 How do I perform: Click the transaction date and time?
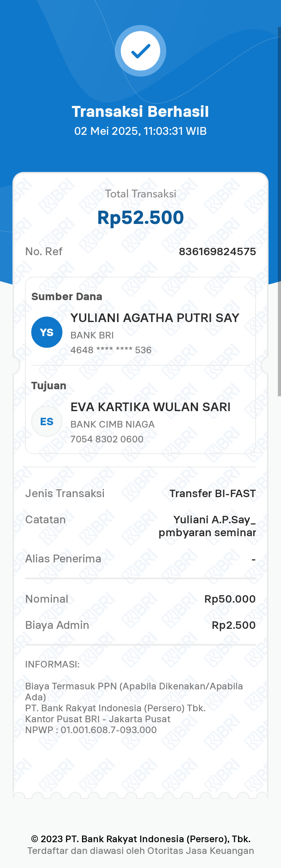140,131
